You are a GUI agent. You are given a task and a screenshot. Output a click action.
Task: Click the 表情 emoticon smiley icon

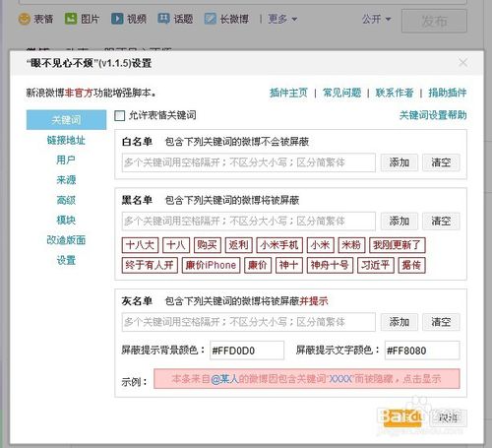pyautogui.click(x=25, y=19)
